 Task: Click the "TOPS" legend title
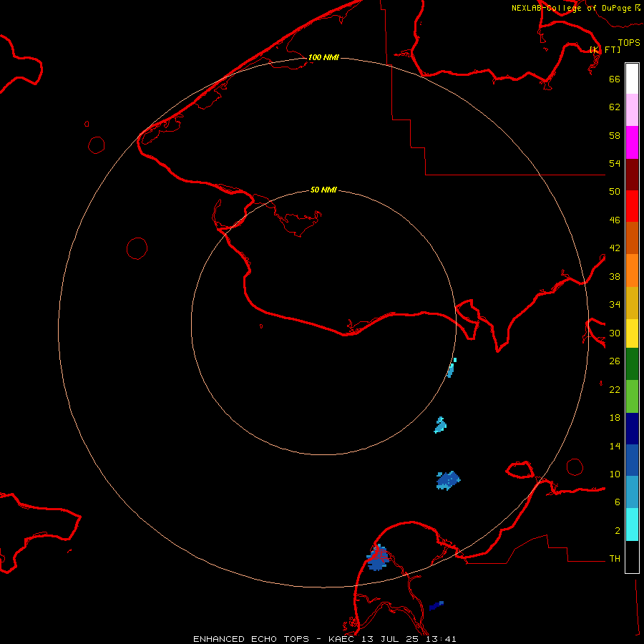629,42
